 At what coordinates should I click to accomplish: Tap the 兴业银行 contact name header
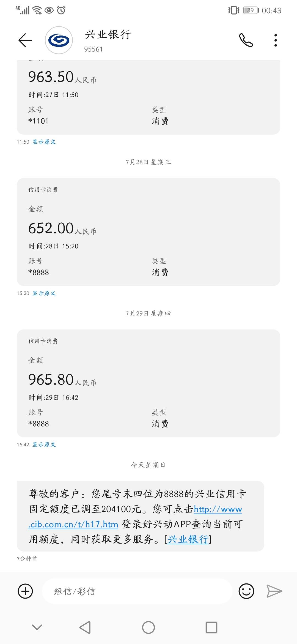click(108, 35)
